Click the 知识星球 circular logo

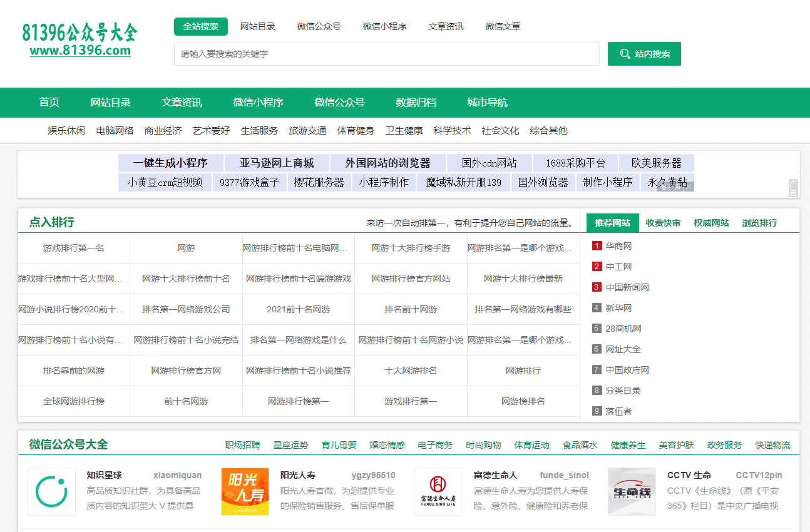click(x=51, y=491)
